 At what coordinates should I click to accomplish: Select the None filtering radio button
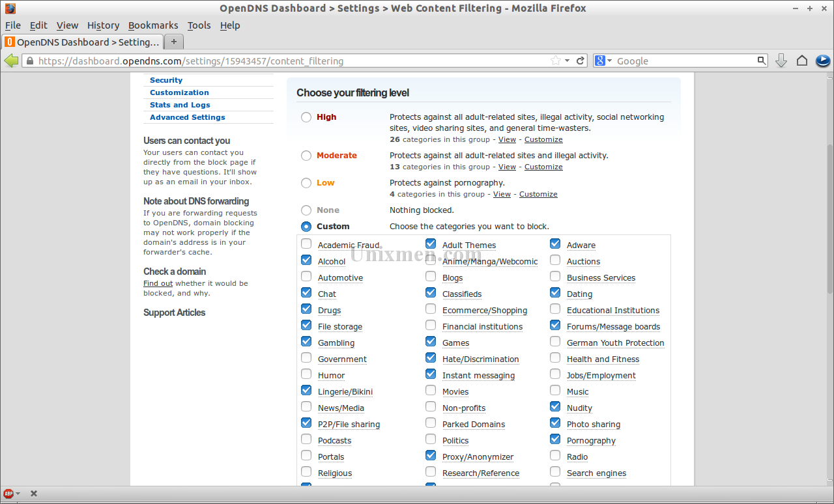[x=306, y=210]
